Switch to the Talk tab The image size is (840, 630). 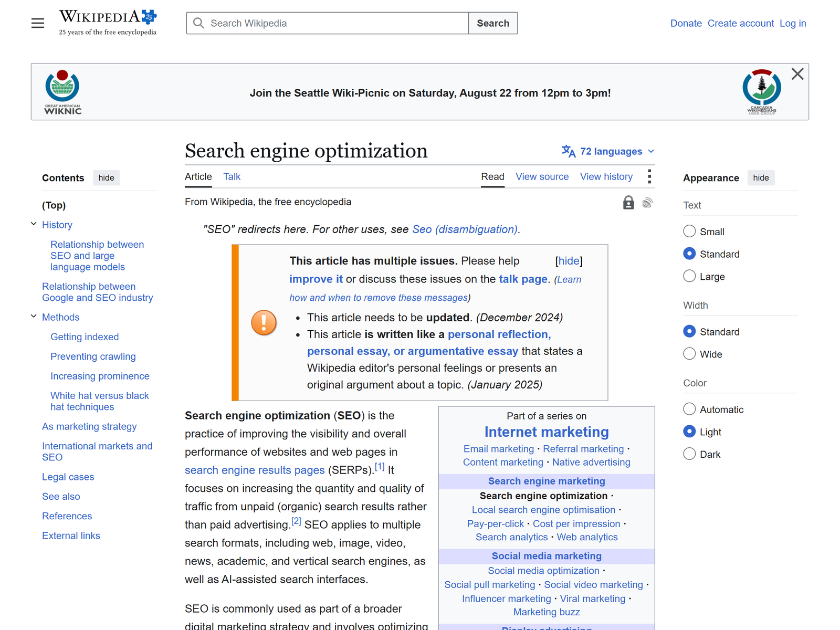point(232,177)
